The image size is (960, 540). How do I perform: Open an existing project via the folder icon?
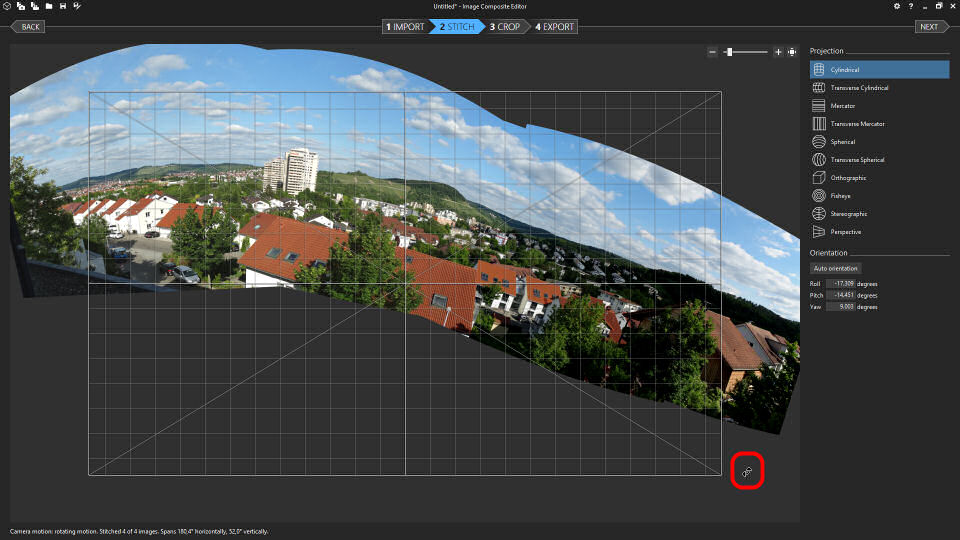point(49,6)
